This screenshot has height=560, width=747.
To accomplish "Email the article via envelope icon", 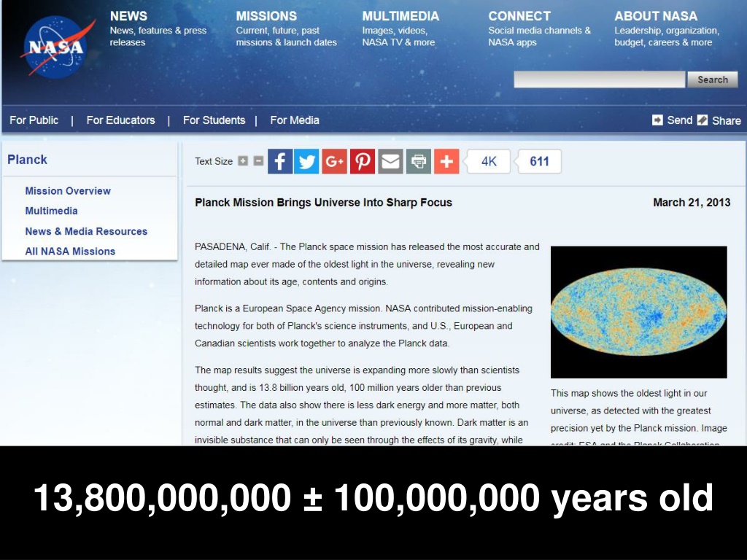I will click(x=391, y=161).
